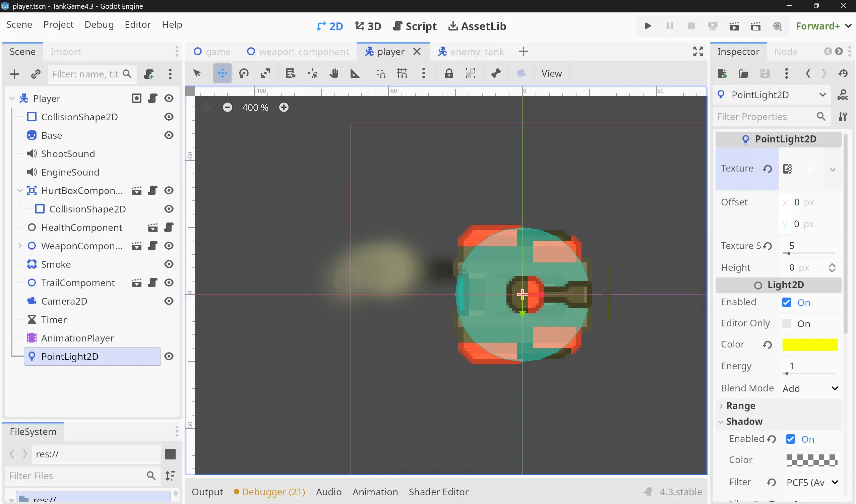This screenshot has height=504, width=856.
Task: Toggle Grid Snap in viewport toolbar
Action: coord(402,73)
